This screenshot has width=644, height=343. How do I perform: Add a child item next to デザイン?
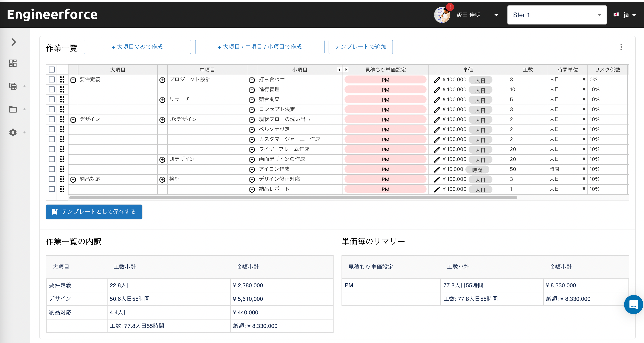tap(73, 120)
